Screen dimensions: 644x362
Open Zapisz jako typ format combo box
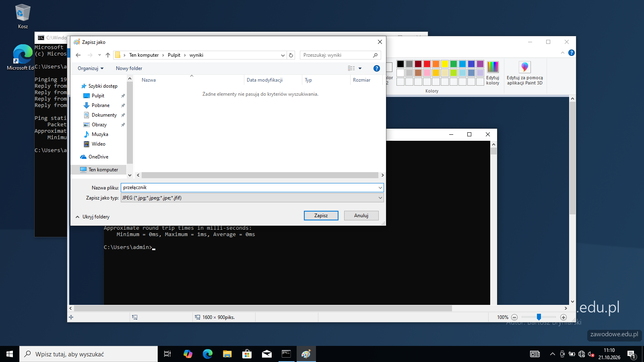[252, 198]
